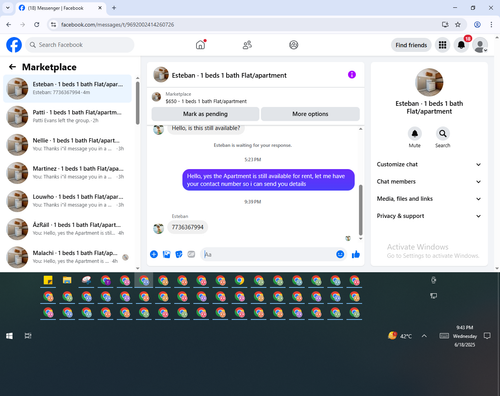Screen dimensions: 500x396
Task: Open the Windows notification center icon
Action: click(487, 336)
